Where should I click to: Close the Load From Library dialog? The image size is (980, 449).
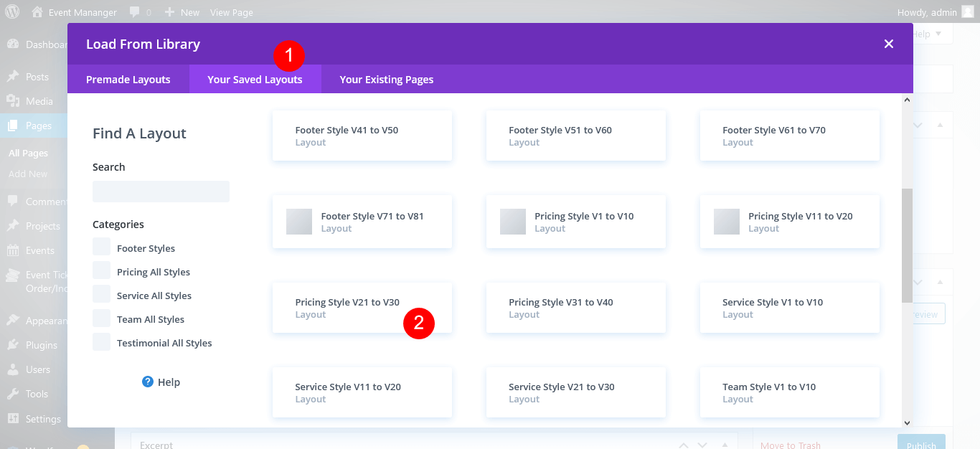889,44
